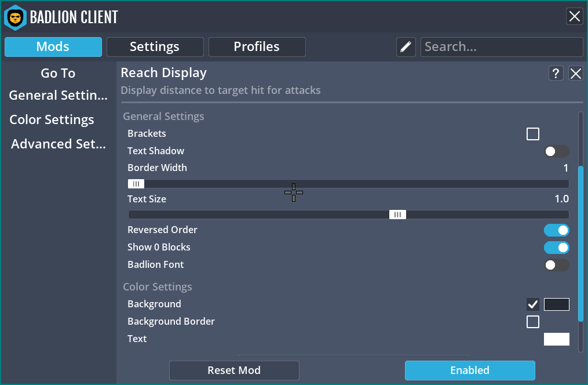
Task: Close the Reach Display panel
Action: click(576, 73)
